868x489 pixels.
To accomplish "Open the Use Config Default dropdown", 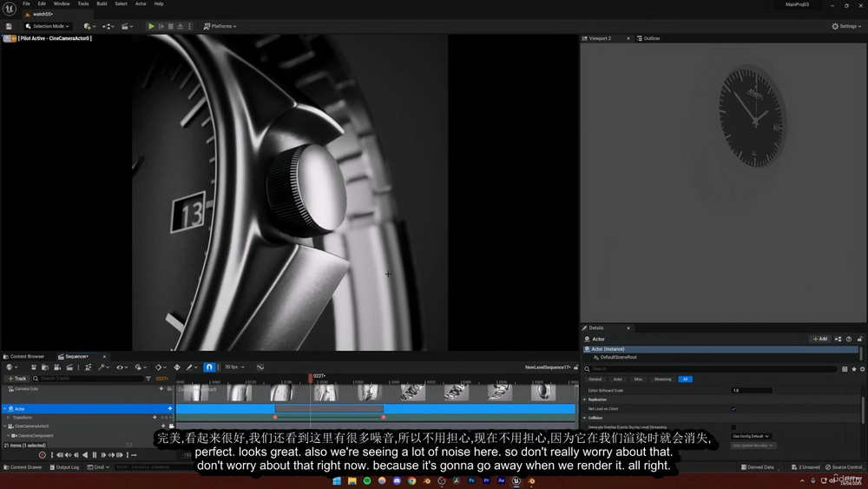I will [x=751, y=436].
